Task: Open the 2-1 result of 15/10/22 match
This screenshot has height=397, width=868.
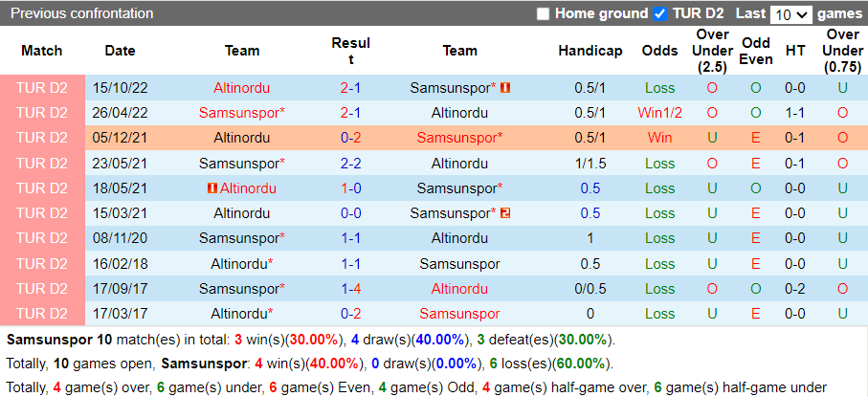Action: pyautogui.click(x=351, y=87)
